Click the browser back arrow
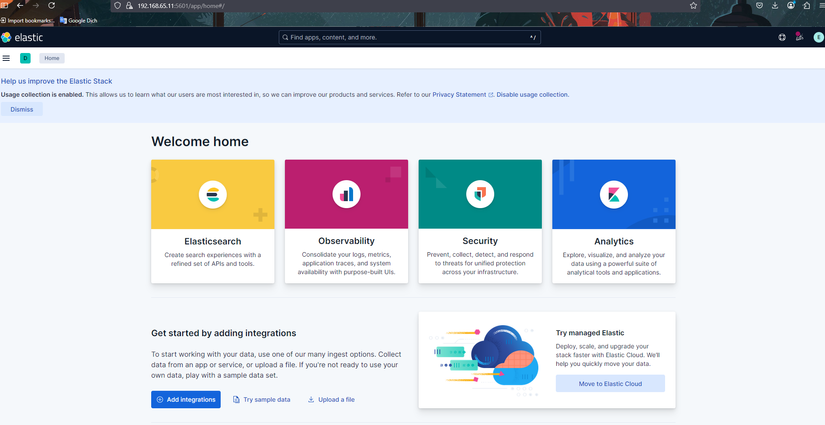 pos(20,5)
